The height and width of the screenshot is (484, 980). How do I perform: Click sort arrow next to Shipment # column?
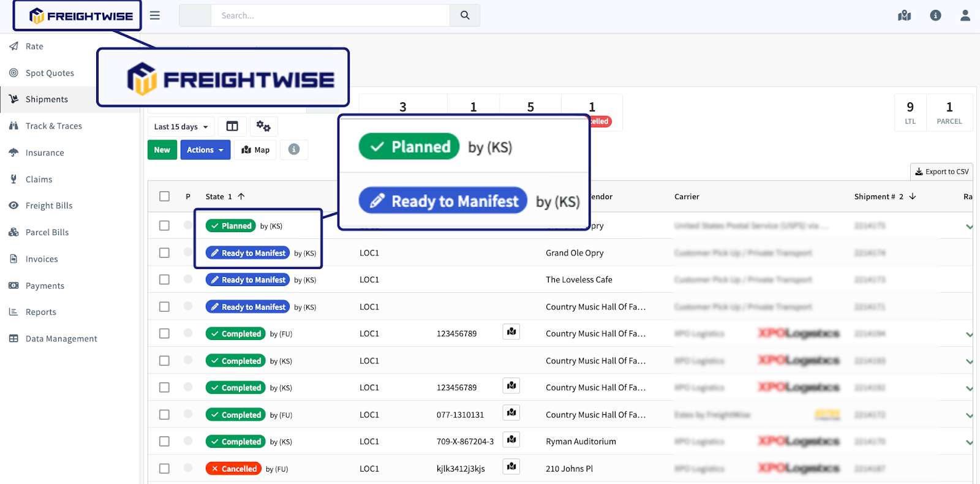point(913,197)
